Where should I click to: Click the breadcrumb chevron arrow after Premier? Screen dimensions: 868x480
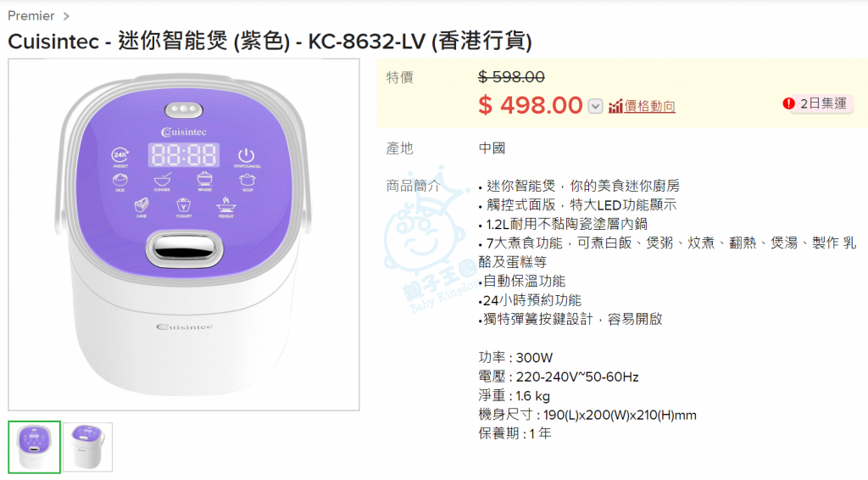66,16
